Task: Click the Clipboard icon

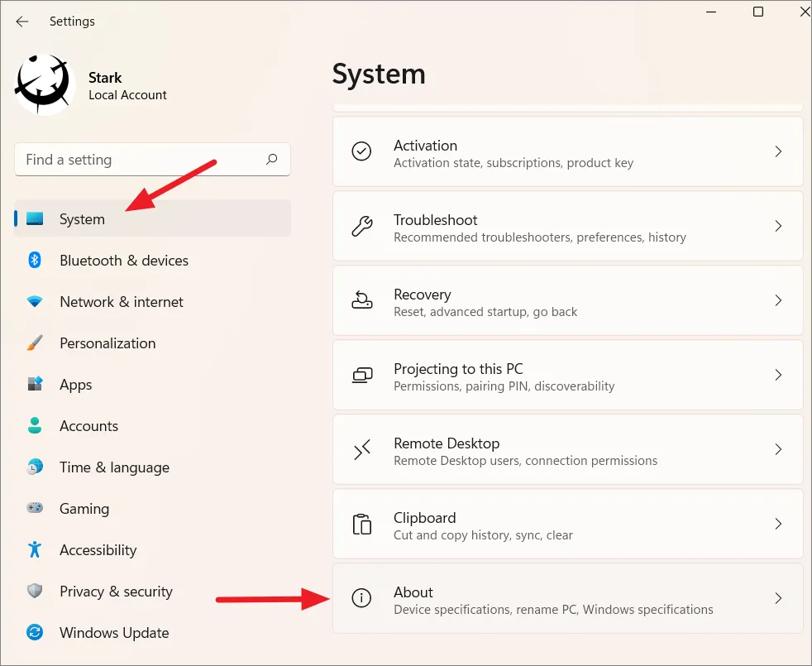Action: tap(361, 524)
